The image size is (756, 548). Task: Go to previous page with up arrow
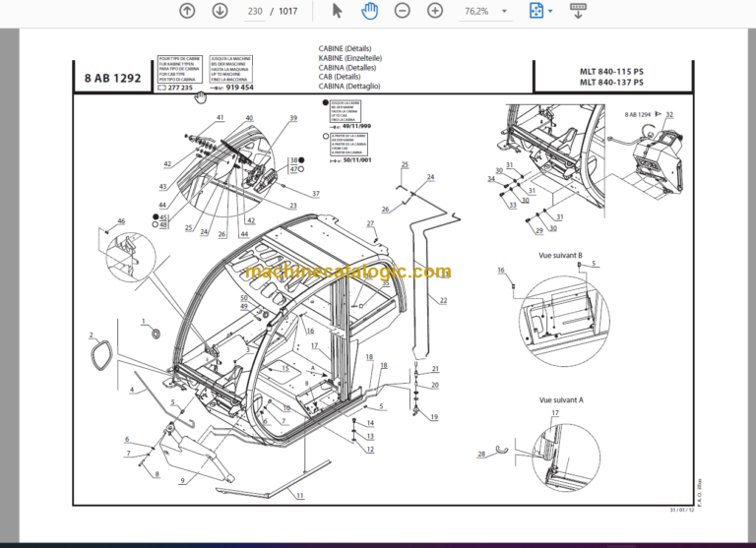187,11
